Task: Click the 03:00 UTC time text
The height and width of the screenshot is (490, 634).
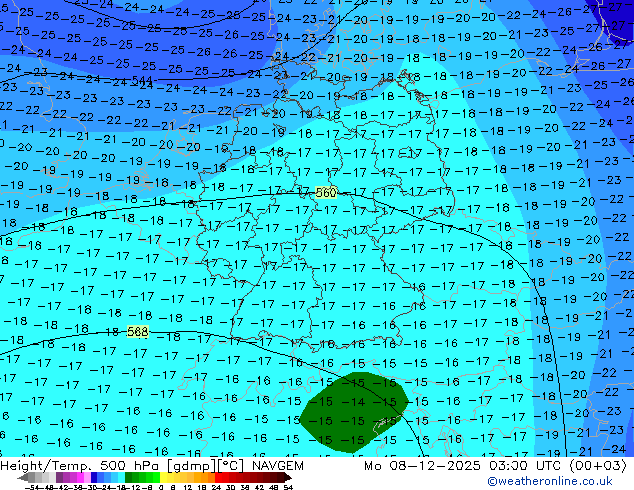Action: [x=525, y=466]
